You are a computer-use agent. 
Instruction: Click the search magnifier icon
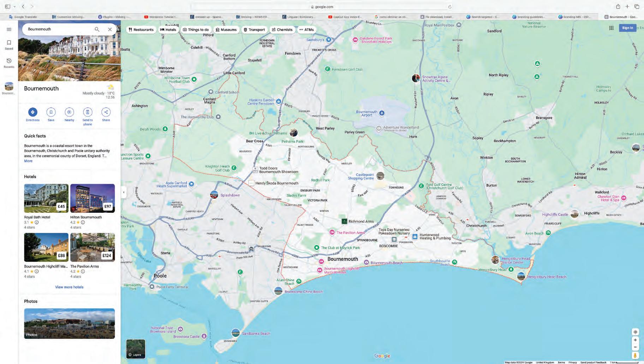[97, 29]
